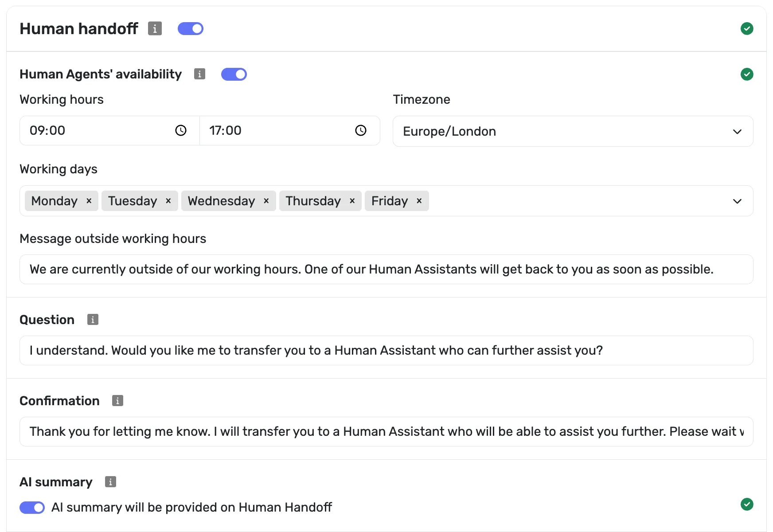Expand the Working days dropdown chevron
Image resolution: width=773 pixels, height=532 pixels.
click(x=737, y=201)
